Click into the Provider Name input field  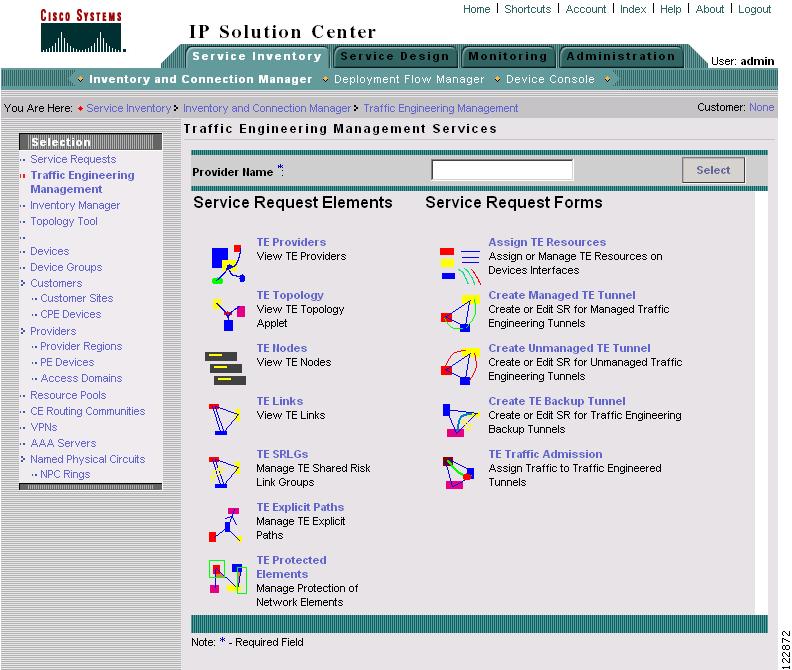(502, 170)
